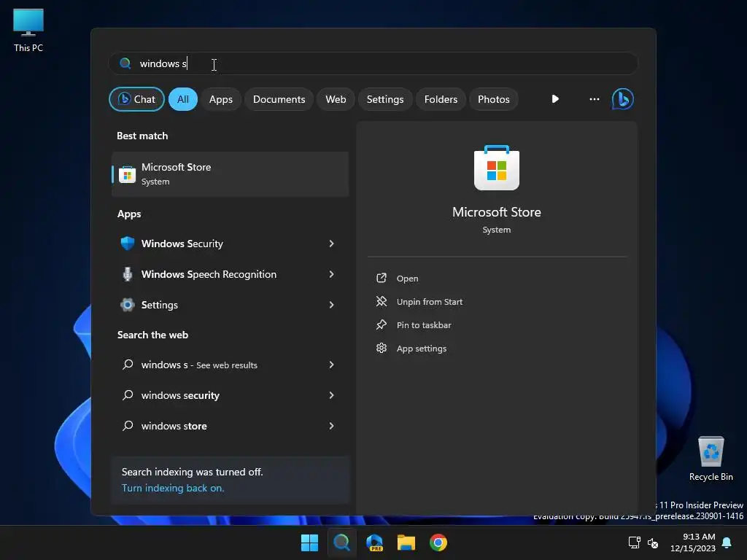Open the notification bell in system tray

(727, 542)
